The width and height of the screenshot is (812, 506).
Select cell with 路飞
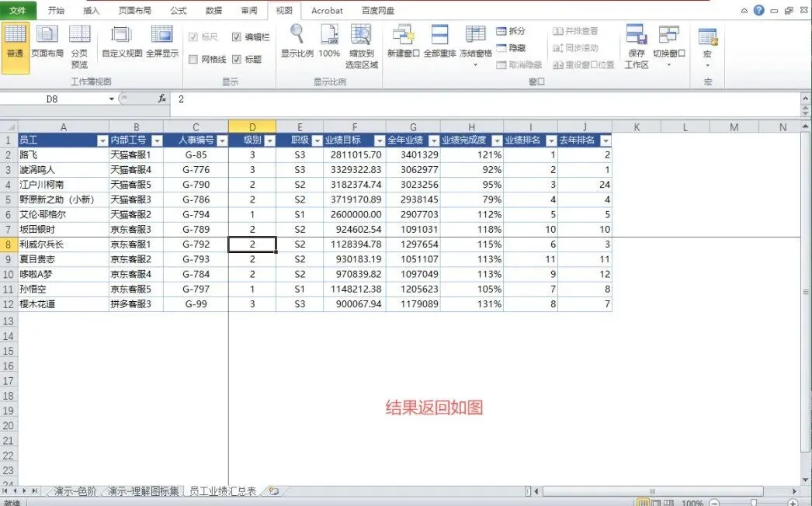[63, 155]
